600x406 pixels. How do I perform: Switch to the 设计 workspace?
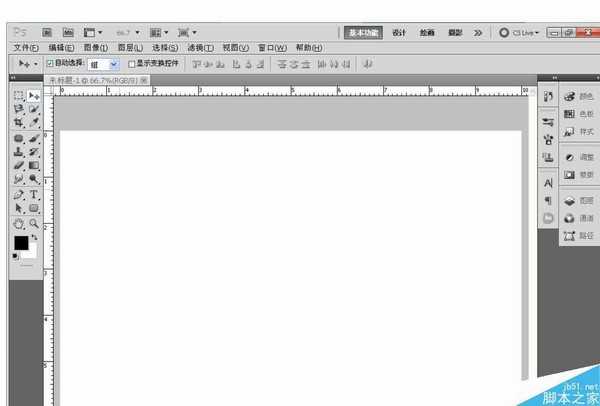point(400,32)
